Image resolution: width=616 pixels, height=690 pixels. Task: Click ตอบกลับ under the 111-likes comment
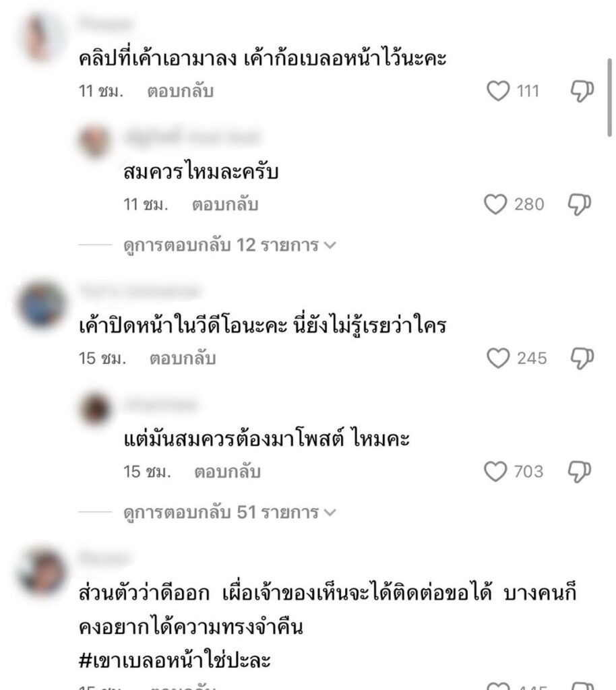pos(181,91)
